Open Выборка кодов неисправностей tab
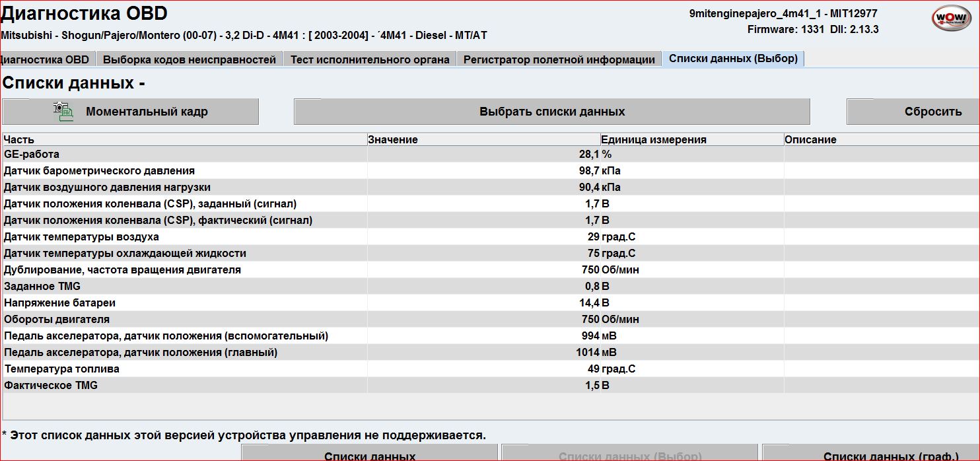The width and height of the screenshot is (980, 461). [190, 59]
